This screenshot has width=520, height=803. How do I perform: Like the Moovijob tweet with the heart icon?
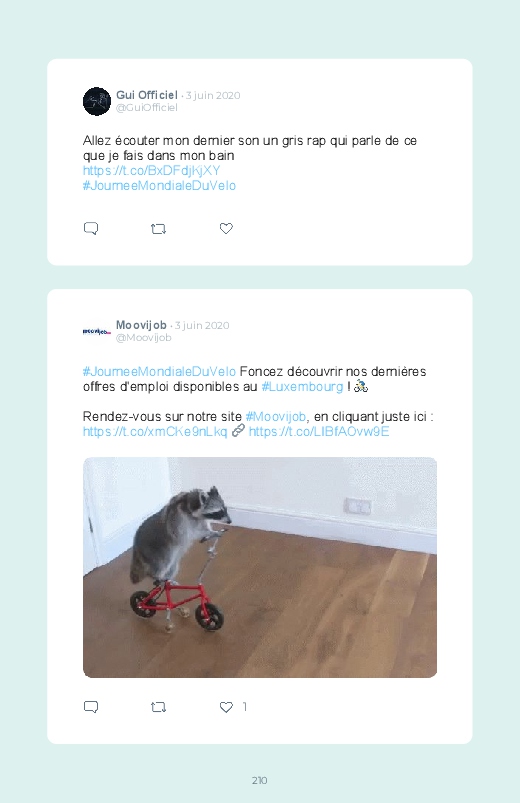coord(226,707)
